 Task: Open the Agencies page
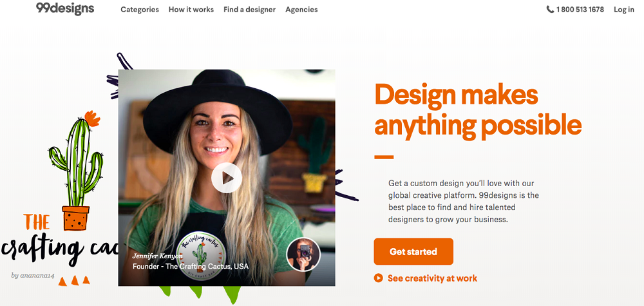tap(301, 10)
